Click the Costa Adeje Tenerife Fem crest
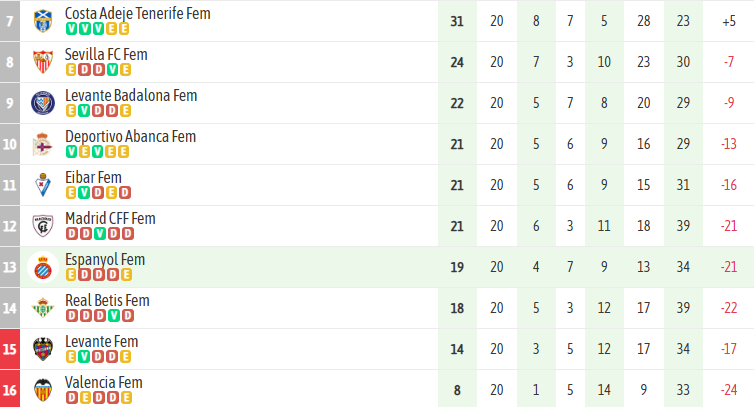This screenshot has height=407, width=754. [43, 21]
